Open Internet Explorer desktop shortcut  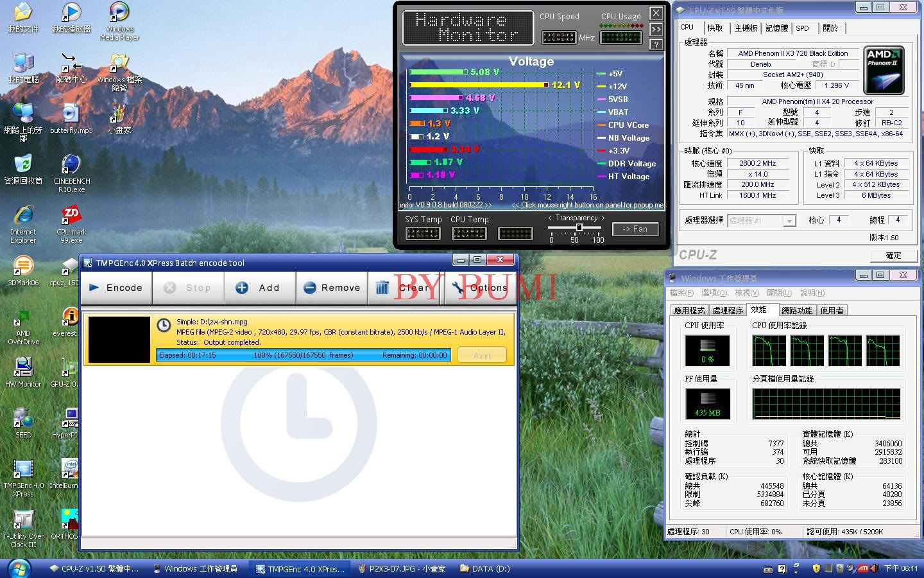pos(23,224)
